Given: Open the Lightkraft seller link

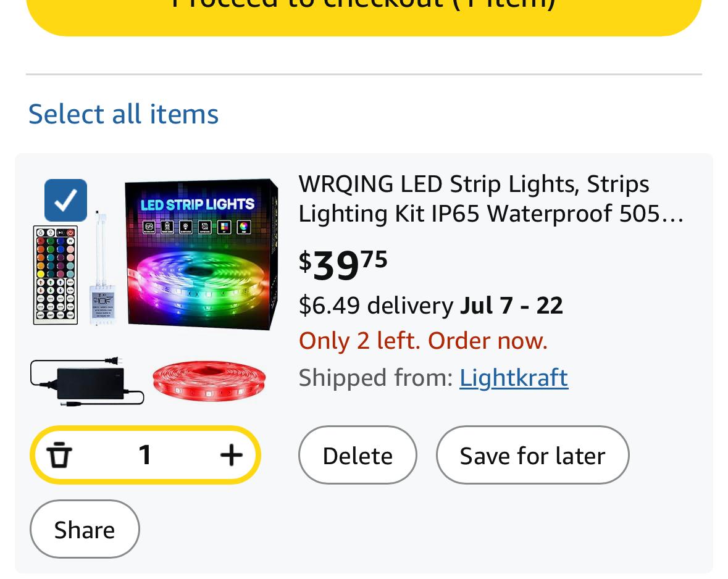Looking at the screenshot, I should point(514,378).
